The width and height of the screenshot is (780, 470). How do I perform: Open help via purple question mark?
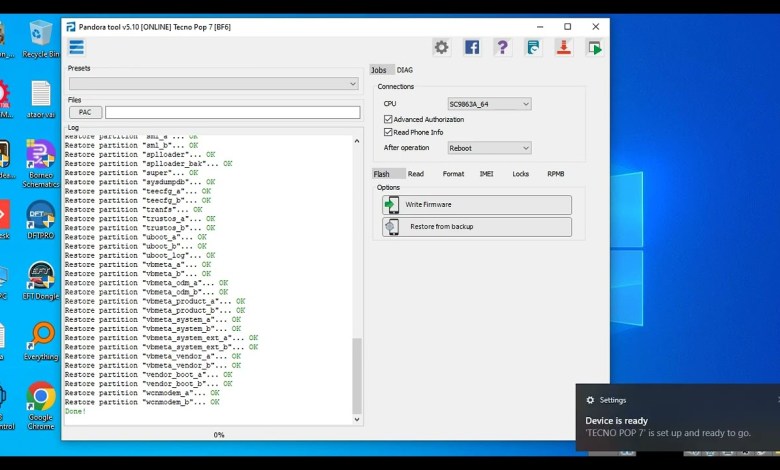pyautogui.click(x=502, y=47)
